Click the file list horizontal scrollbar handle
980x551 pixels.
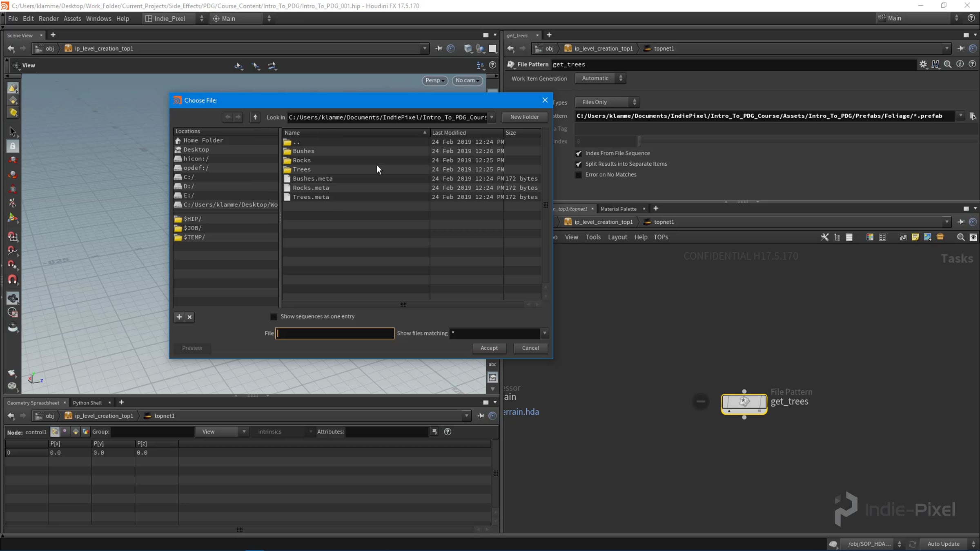click(x=403, y=305)
